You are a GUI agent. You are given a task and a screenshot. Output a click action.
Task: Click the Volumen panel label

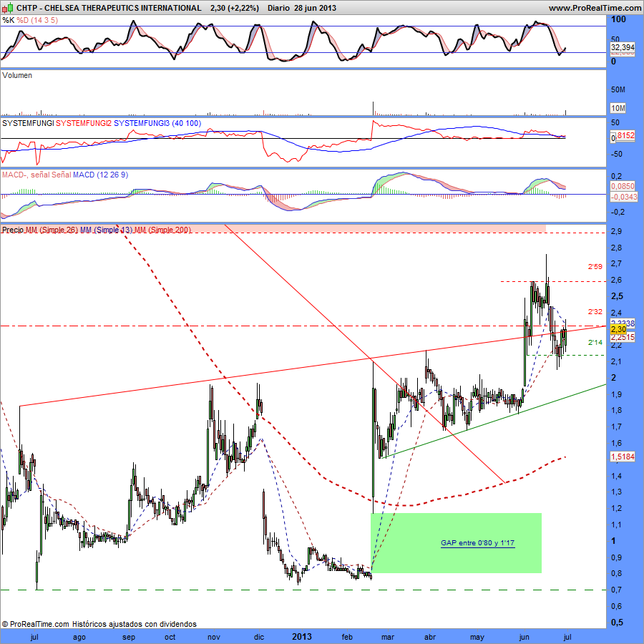pyautogui.click(x=17, y=75)
